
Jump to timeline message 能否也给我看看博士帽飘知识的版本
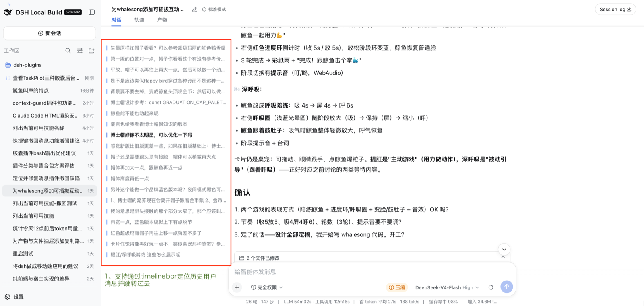tap(166, 124)
